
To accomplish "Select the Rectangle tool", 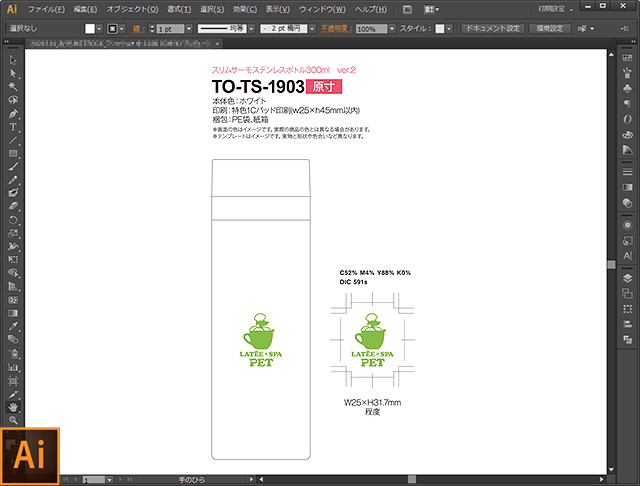I will 13,153.
